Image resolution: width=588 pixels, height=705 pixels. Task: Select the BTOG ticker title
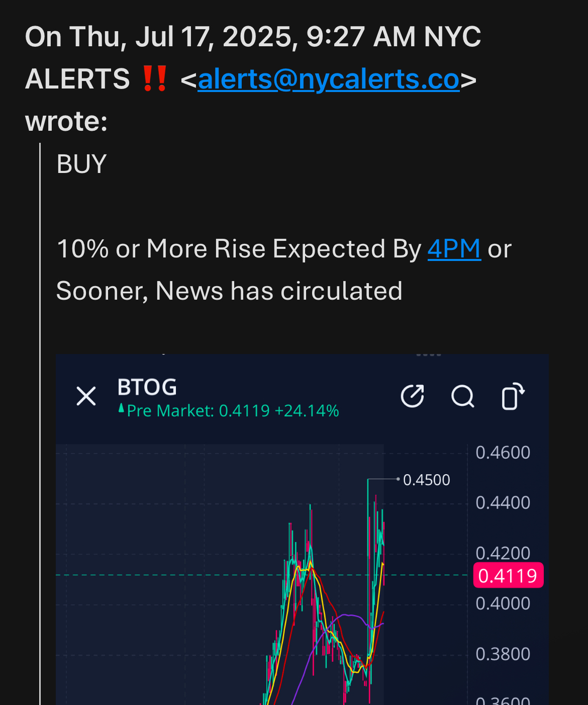point(147,387)
